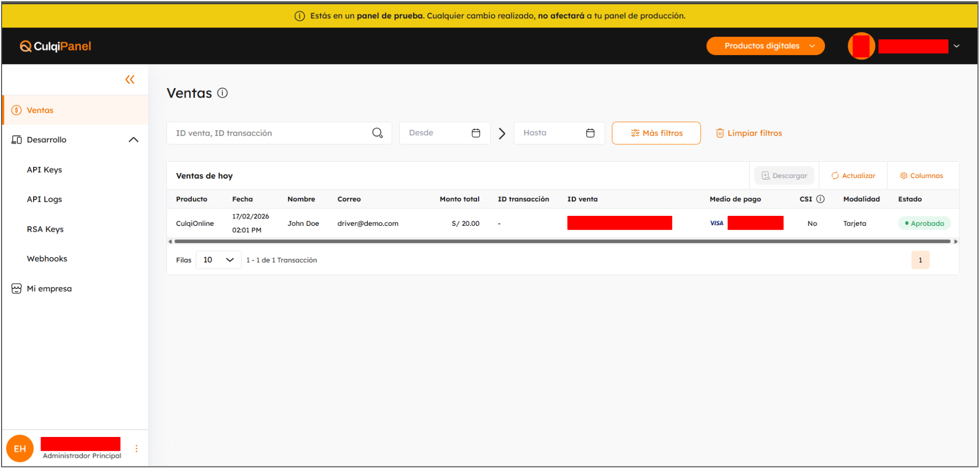Click the user avatar in header

pyautogui.click(x=861, y=46)
